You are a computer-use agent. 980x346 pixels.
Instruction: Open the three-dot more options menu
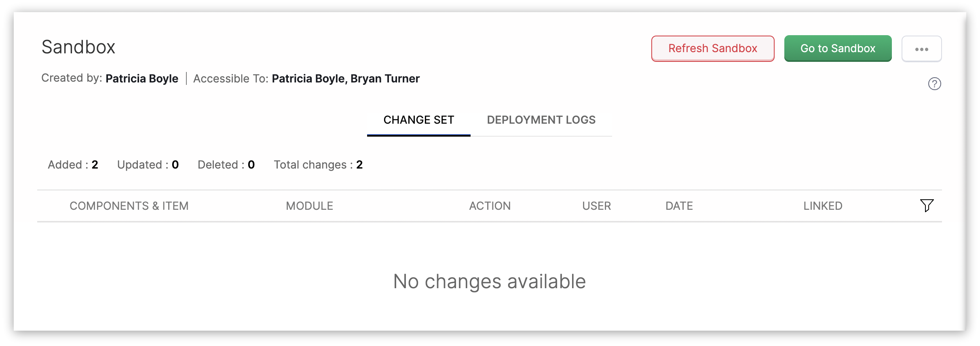pos(921,49)
